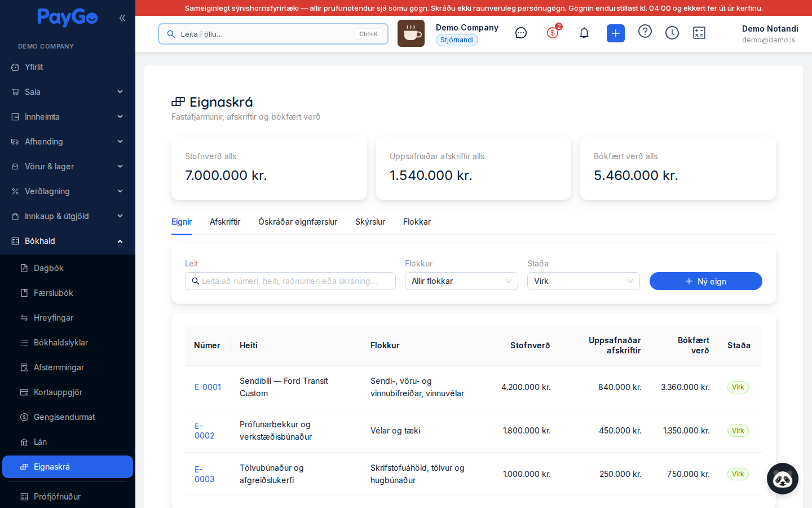Screen dimensions: 812x508
Task: Open the chat messages icon
Action: click(521, 33)
